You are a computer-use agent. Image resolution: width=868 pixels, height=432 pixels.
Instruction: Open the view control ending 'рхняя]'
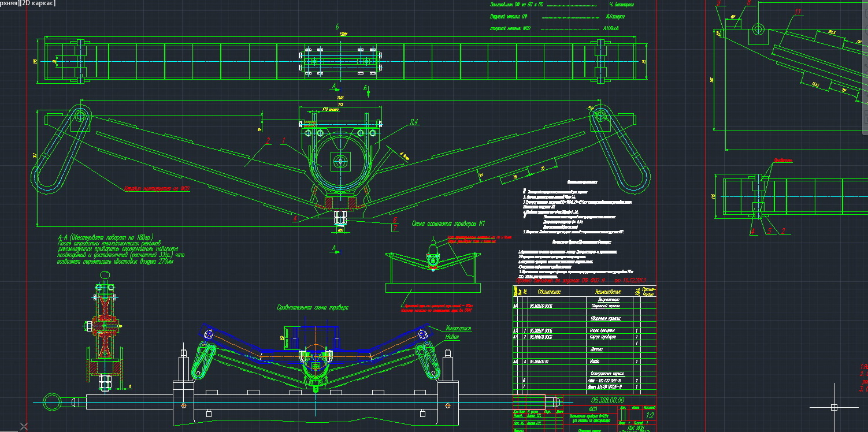click(x=11, y=3)
